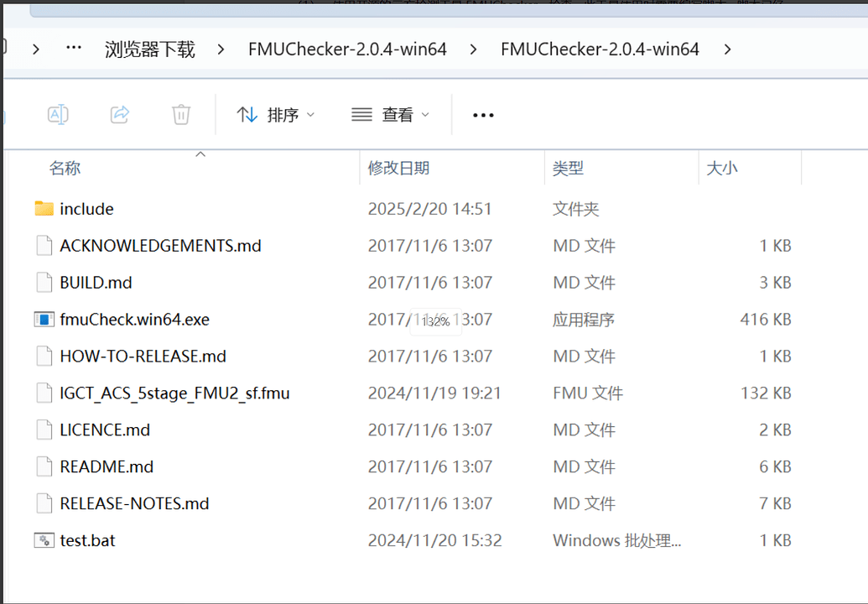Image resolution: width=868 pixels, height=604 pixels.
Task: Select the include folder icon
Action: coord(44,209)
